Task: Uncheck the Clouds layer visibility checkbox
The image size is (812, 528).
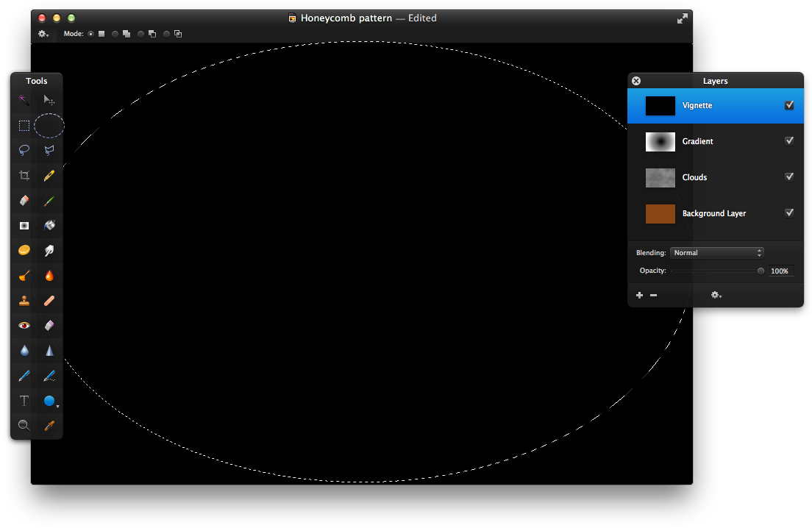Action: tap(789, 176)
